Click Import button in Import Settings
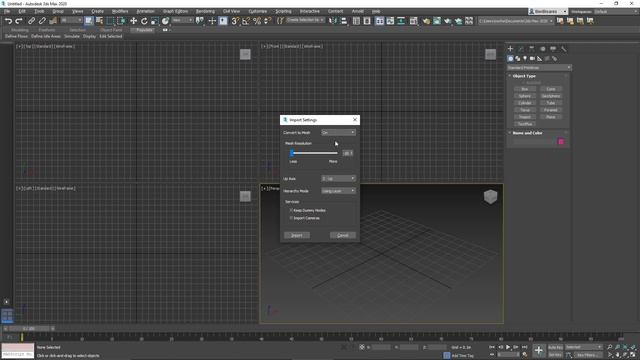 click(297, 236)
